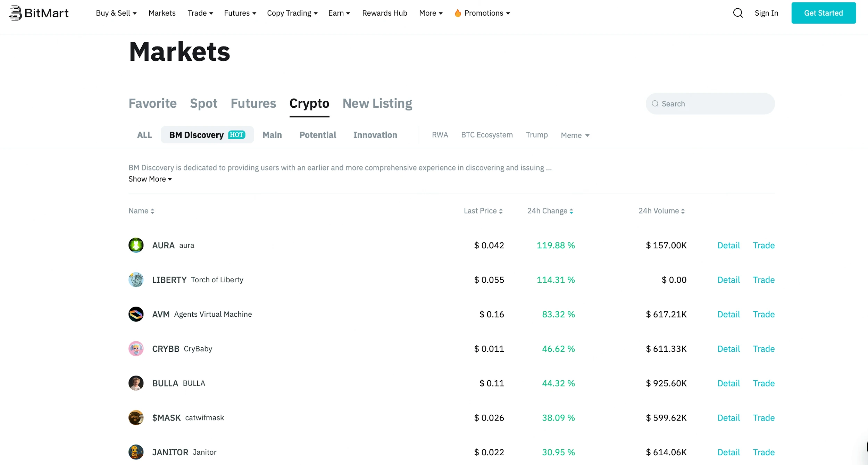
Task: Click the CryBaby coin thumbnail icon
Action: [x=136, y=349]
